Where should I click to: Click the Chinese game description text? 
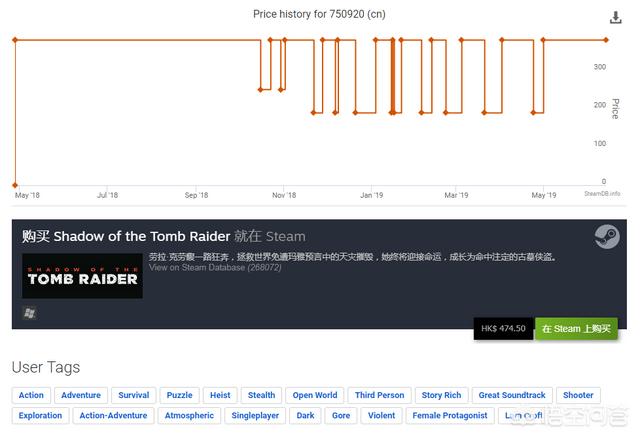point(353,257)
